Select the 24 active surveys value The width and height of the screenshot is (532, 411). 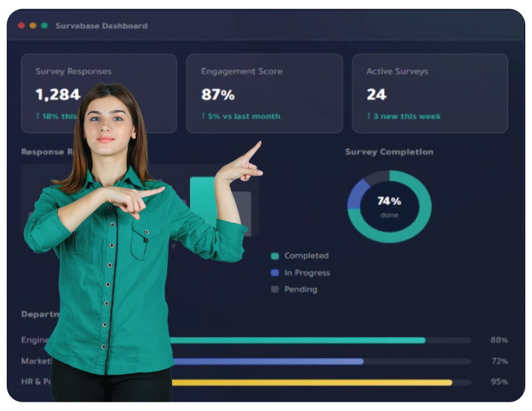(376, 95)
